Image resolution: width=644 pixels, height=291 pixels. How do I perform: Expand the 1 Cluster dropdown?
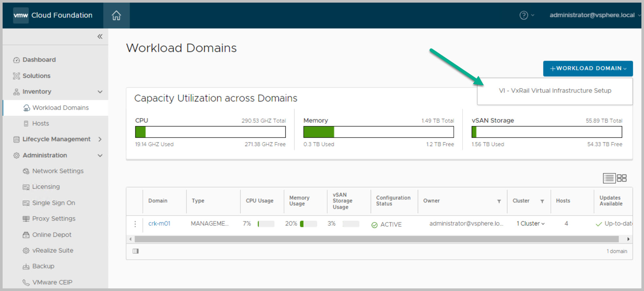[531, 224]
